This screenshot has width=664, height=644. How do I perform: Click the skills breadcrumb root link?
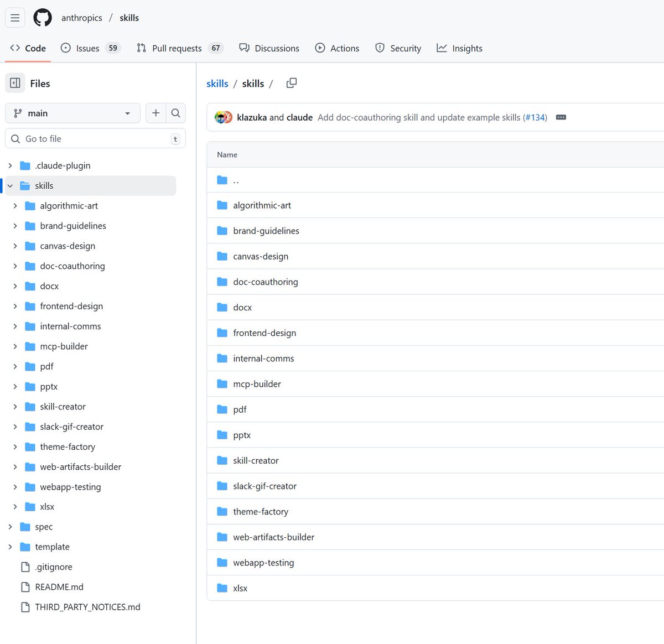pos(217,84)
